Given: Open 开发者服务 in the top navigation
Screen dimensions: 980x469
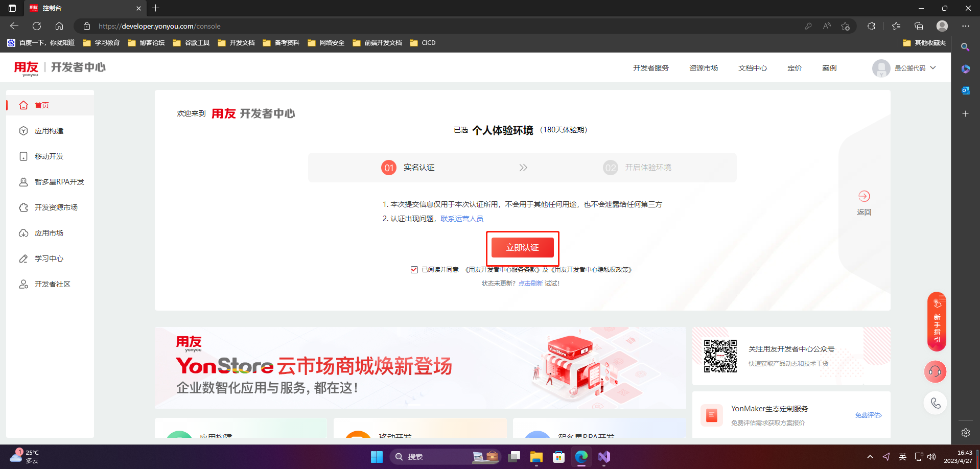Looking at the screenshot, I should (650, 68).
